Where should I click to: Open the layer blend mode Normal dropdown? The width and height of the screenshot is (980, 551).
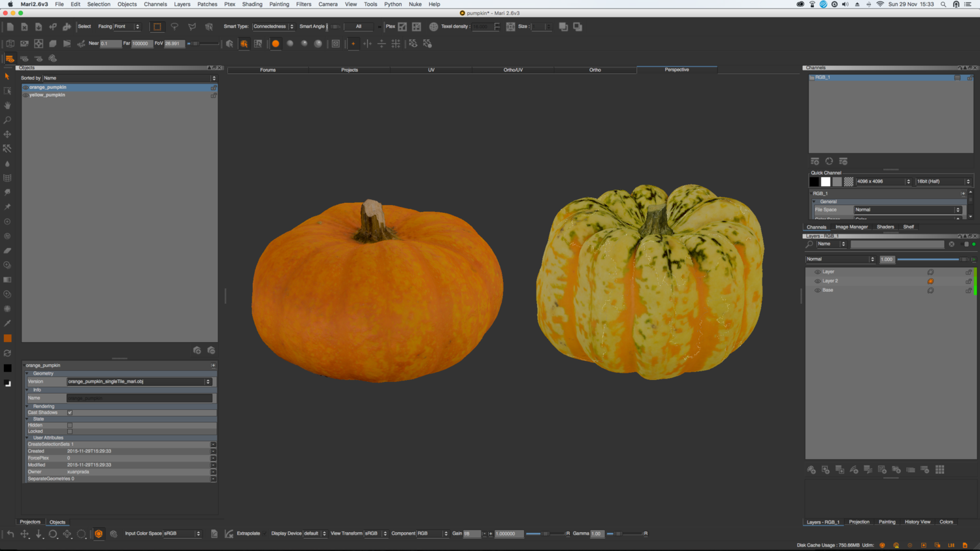point(840,259)
